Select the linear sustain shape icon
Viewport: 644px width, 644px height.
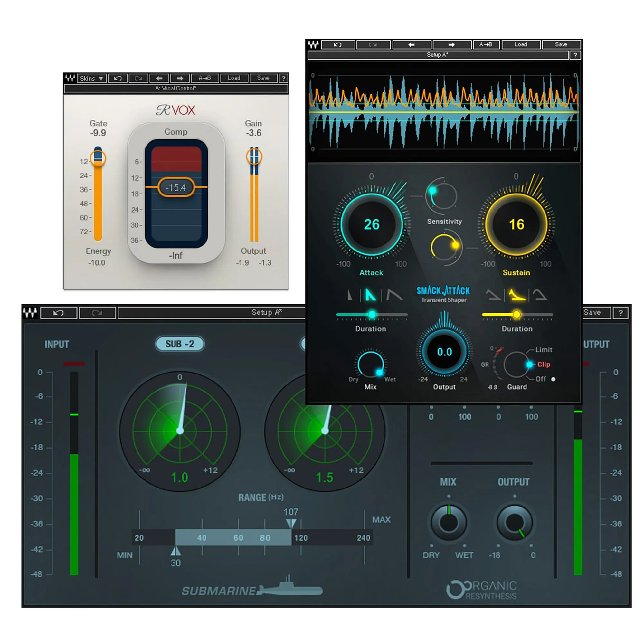click(x=493, y=295)
